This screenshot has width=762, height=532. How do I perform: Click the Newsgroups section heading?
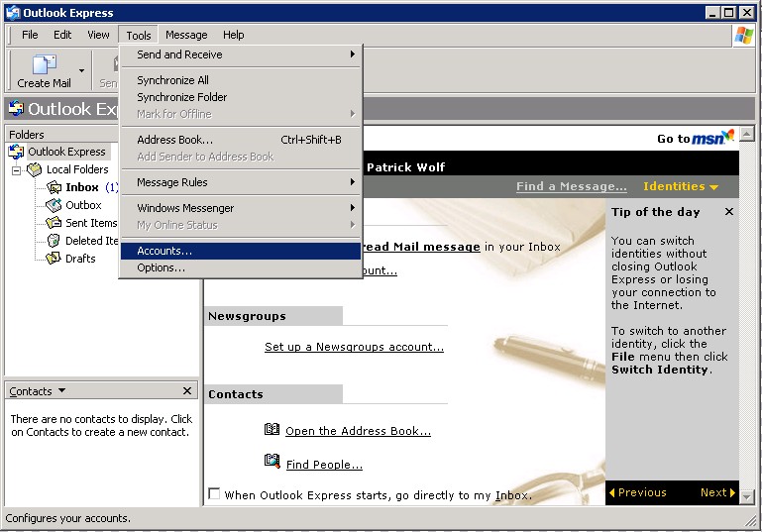[247, 316]
